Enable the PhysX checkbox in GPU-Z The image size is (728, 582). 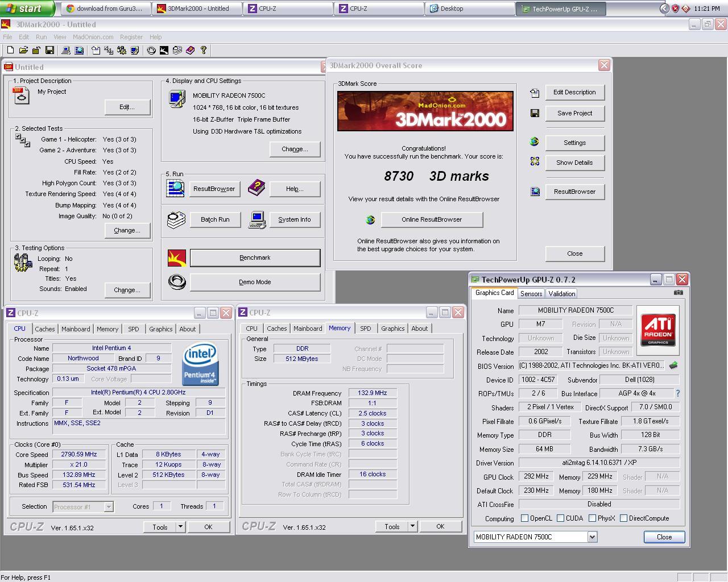[592, 518]
